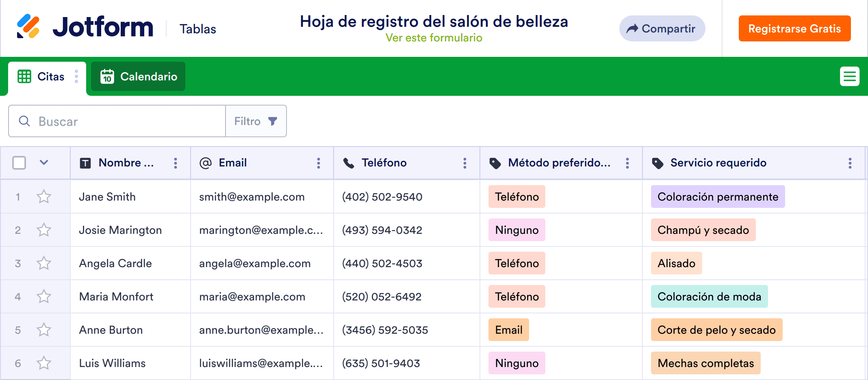Open Método preferido column options menu
868x380 pixels.
click(627, 163)
